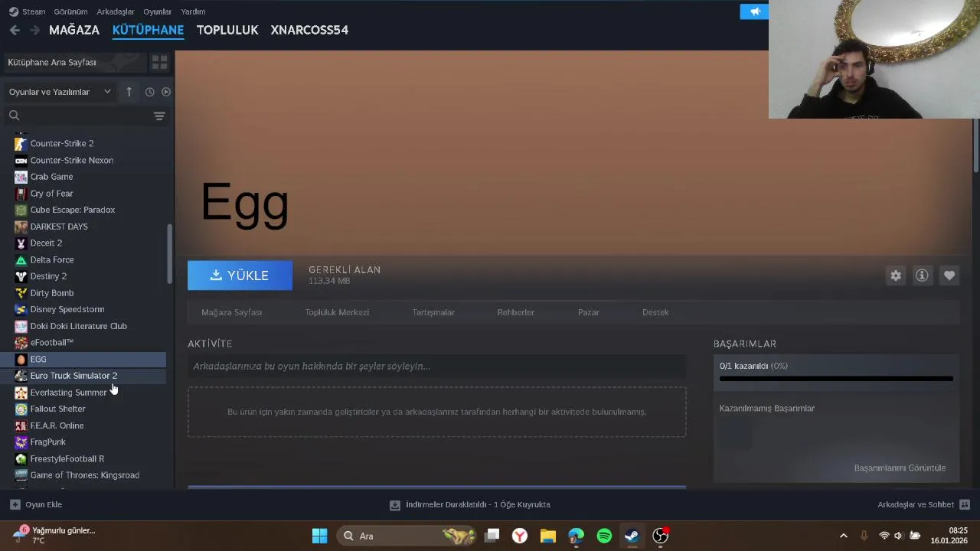
Task: Click the blue YÜKLE install button
Action: pos(240,275)
